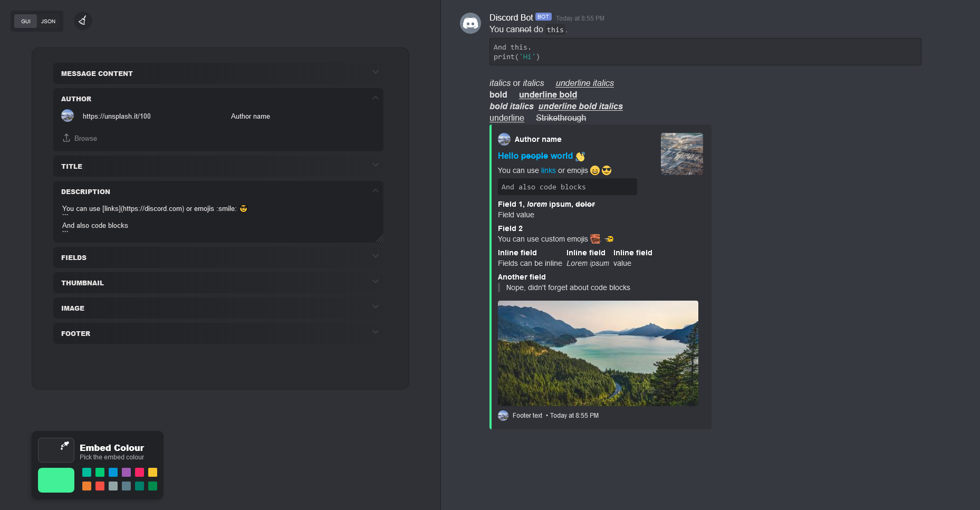This screenshot has height=510, width=980.
Task: Click the first custom emoji in Field 2
Action: (x=595, y=239)
